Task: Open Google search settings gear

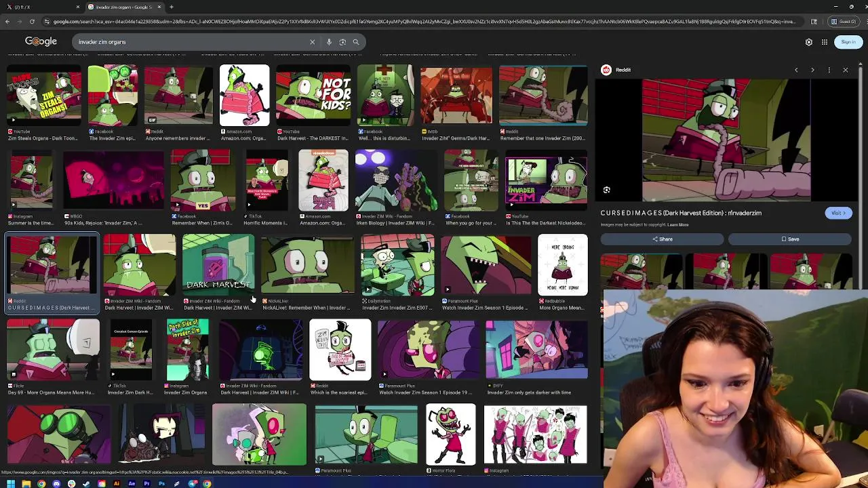Action: pos(808,42)
